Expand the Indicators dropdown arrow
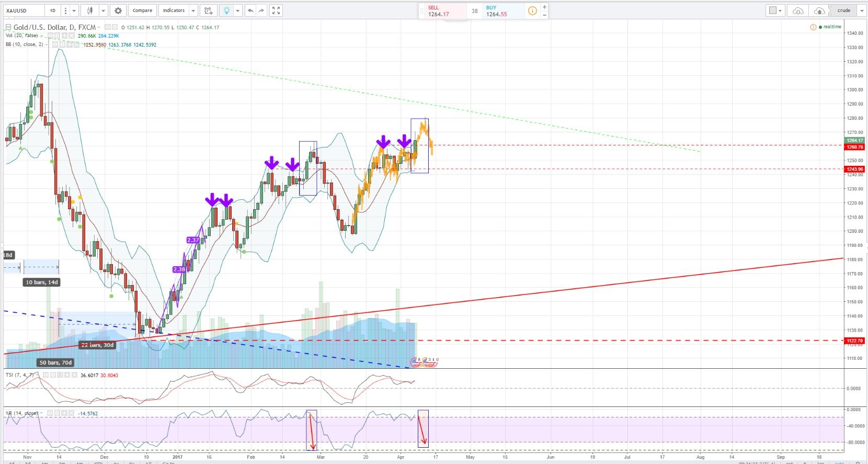The height and width of the screenshot is (464, 868). pos(193,10)
